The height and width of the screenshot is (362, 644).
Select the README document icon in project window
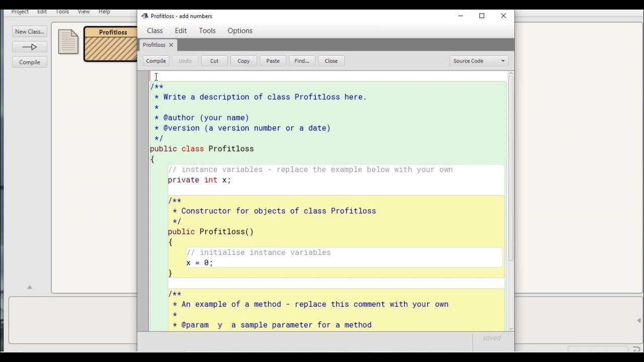68,42
